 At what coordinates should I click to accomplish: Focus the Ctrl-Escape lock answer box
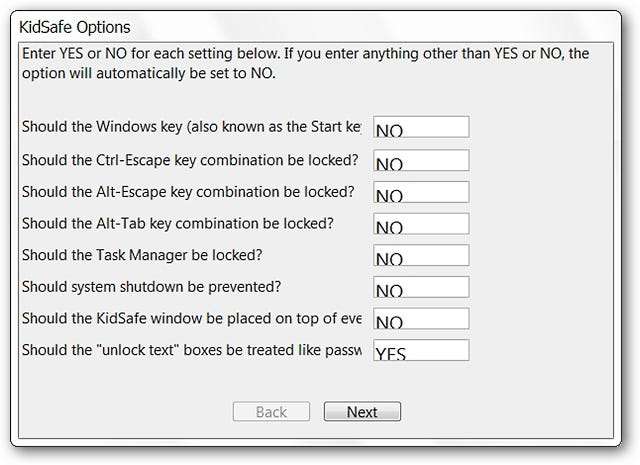point(420,160)
